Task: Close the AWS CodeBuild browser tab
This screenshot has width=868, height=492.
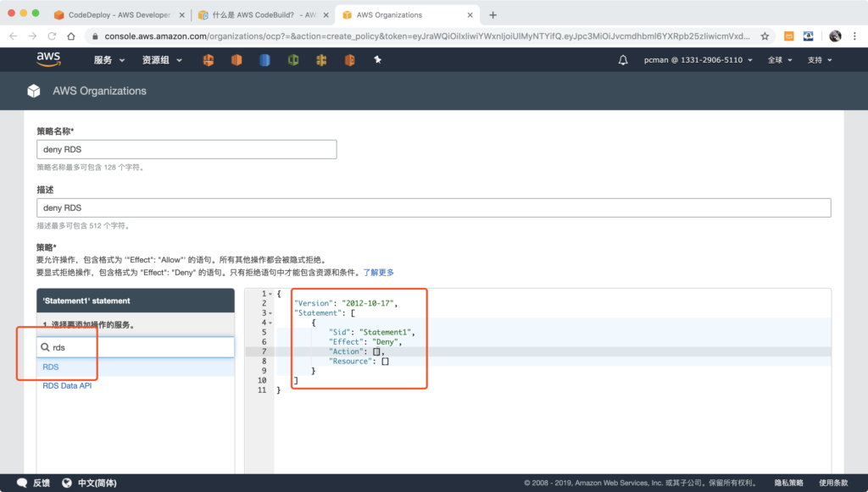Action: click(x=326, y=15)
